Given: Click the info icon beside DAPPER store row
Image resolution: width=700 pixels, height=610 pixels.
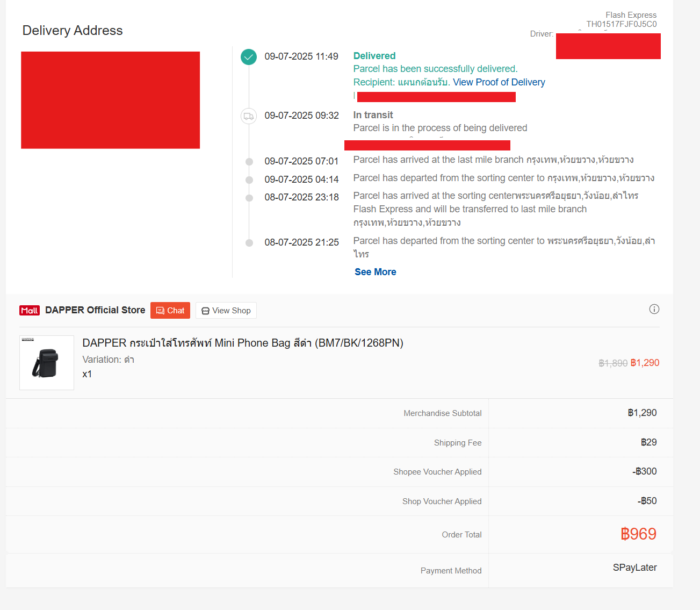Looking at the screenshot, I should click(x=654, y=309).
